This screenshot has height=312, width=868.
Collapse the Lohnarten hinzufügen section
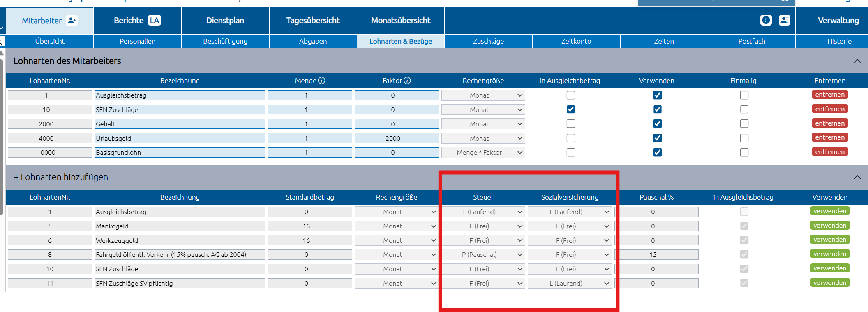click(x=857, y=177)
